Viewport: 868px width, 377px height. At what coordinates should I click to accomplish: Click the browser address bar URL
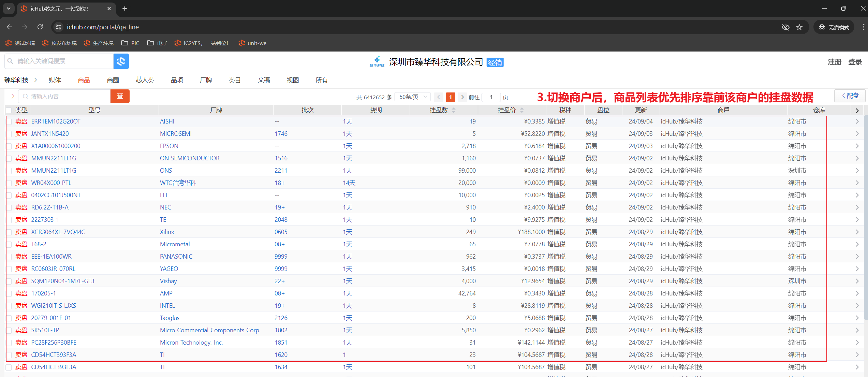click(103, 27)
